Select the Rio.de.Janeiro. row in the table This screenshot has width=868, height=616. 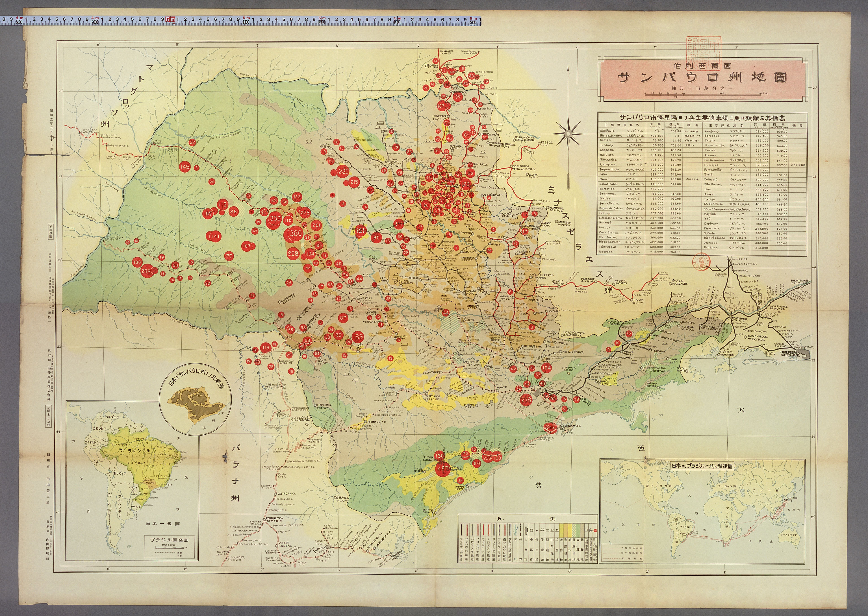[650, 136]
